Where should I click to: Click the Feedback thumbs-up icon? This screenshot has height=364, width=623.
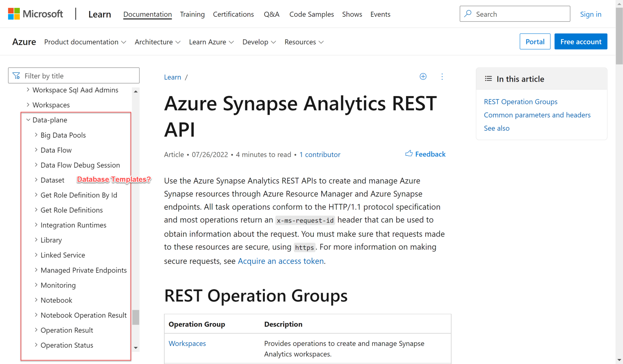[x=409, y=153]
